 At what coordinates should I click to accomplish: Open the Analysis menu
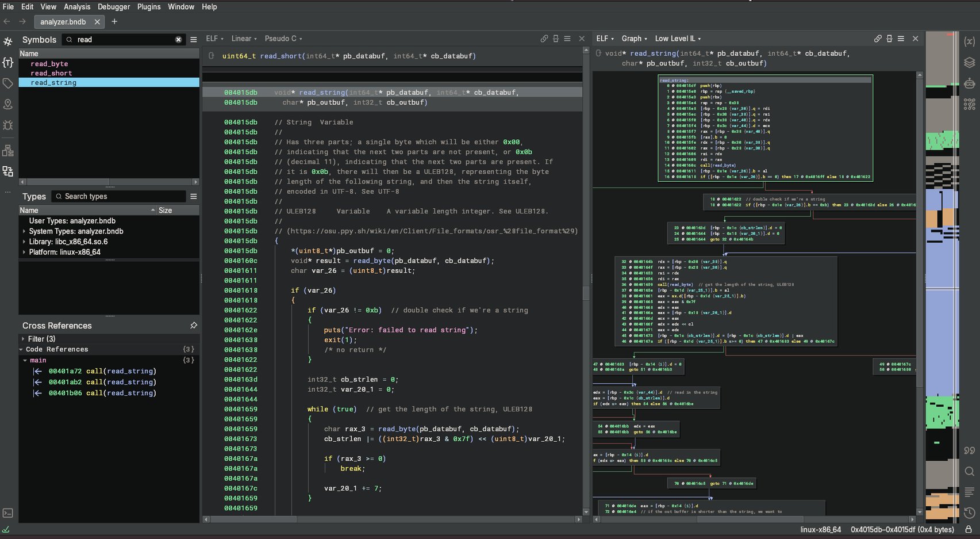click(x=77, y=7)
